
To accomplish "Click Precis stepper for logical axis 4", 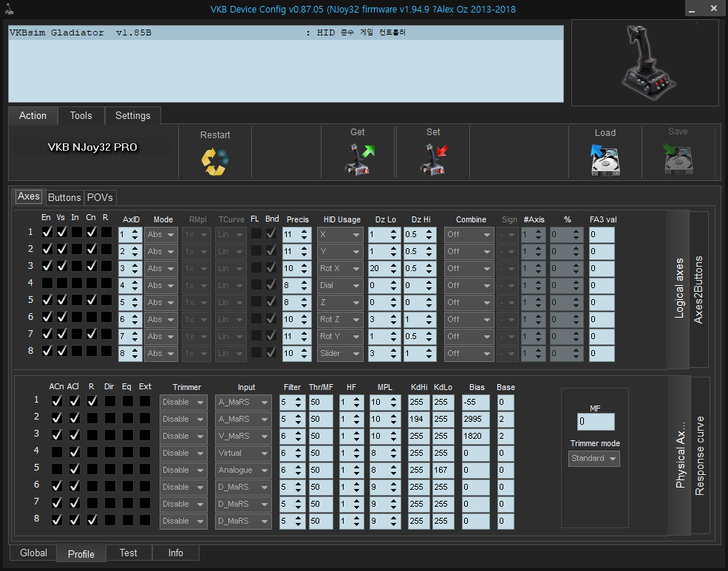I will [x=296, y=286].
